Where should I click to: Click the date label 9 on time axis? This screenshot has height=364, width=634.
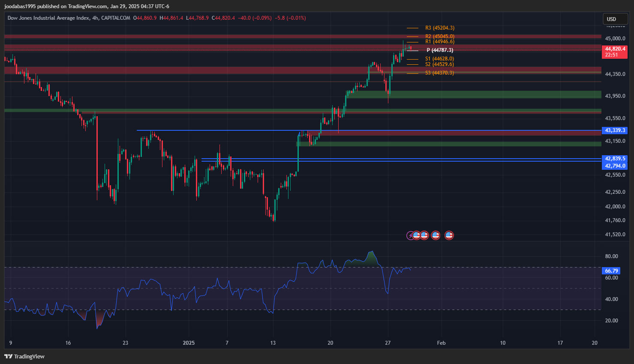pos(10,343)
